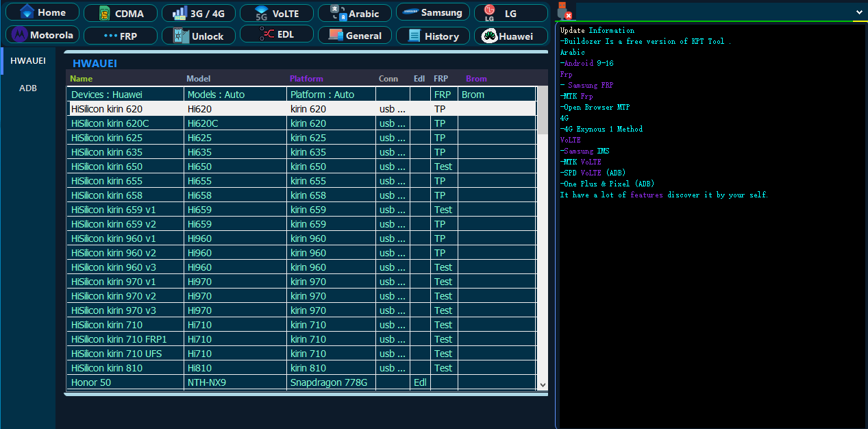
Task: Select the HiSilicon kirin 655 row
Action: click(301, 181)
